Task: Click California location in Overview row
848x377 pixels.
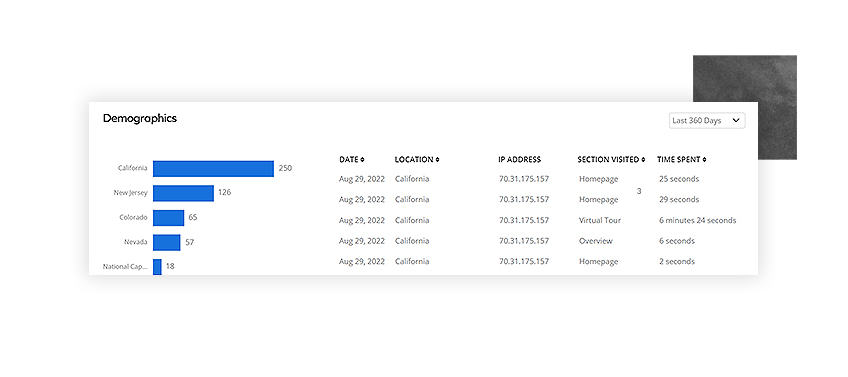Action: point(412,241)
